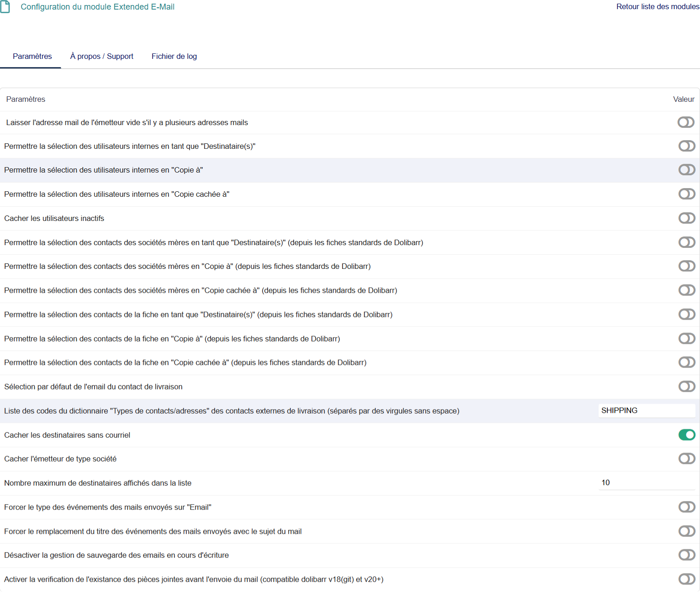Enable internal users in "Copie à" toggle

[x=686, y=170]
